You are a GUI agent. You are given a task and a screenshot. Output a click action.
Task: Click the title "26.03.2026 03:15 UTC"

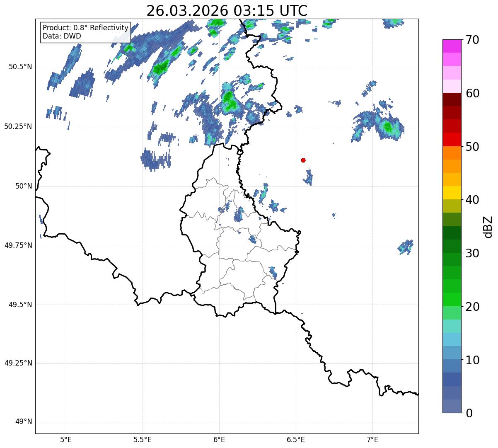tap(227, 11)
